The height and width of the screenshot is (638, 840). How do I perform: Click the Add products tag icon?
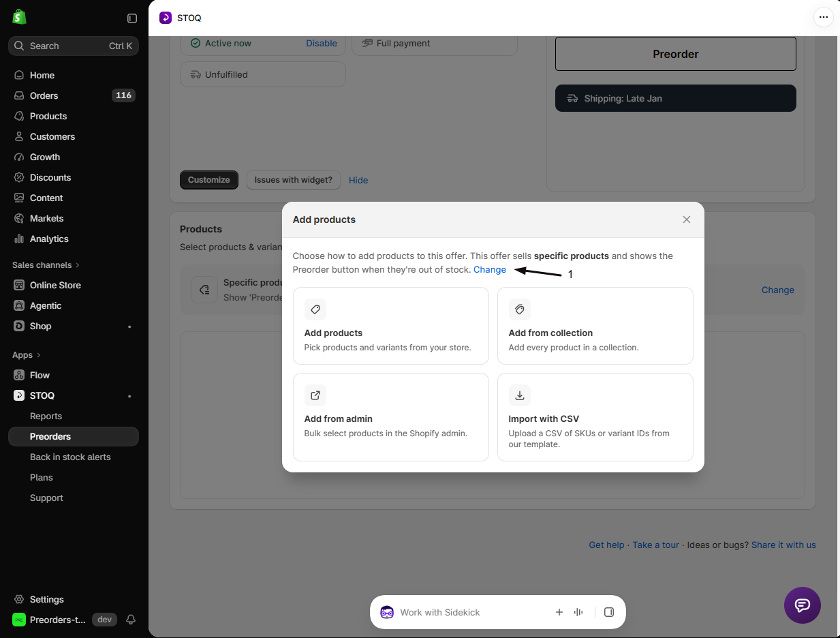coord(315,309)
